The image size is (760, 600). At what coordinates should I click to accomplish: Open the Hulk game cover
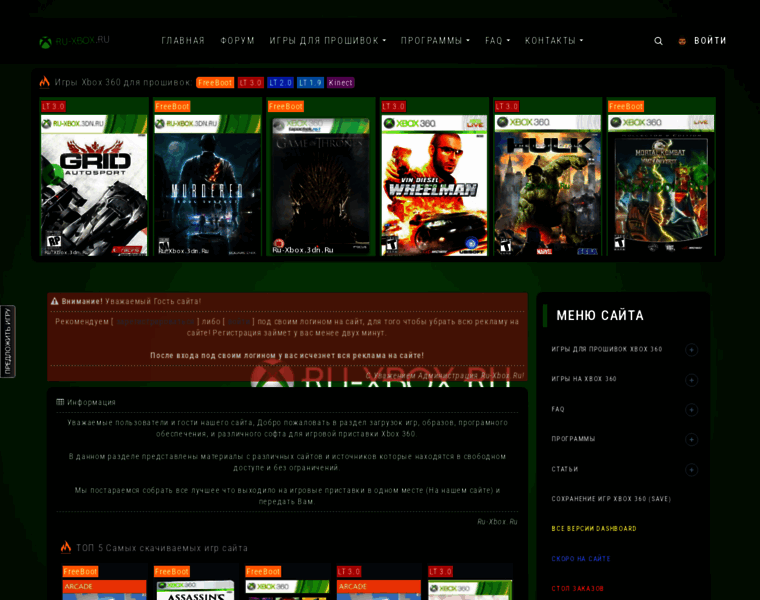(547, 184)
